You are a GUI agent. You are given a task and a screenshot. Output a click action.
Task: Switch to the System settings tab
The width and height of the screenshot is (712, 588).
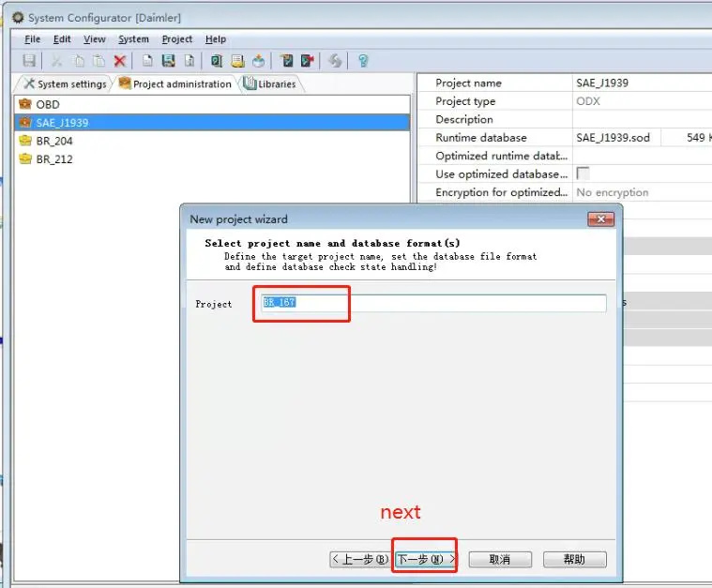(64, 84)
